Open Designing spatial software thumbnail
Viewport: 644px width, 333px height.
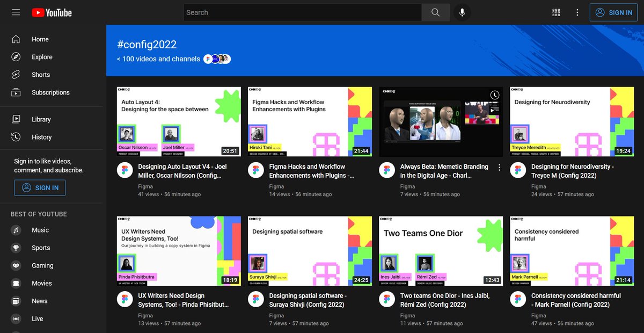310,251
